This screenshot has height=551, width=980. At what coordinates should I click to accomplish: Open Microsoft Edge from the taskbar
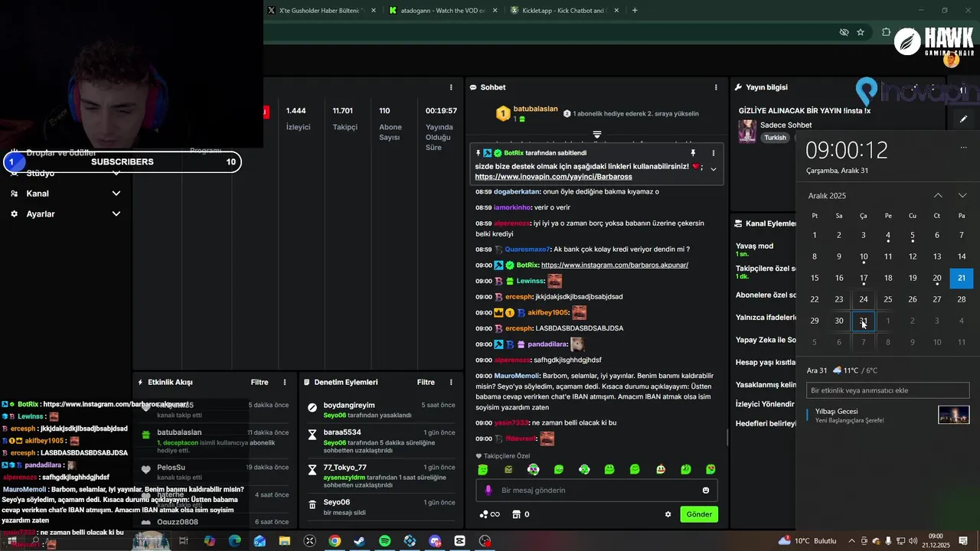[x=234, y=541]
